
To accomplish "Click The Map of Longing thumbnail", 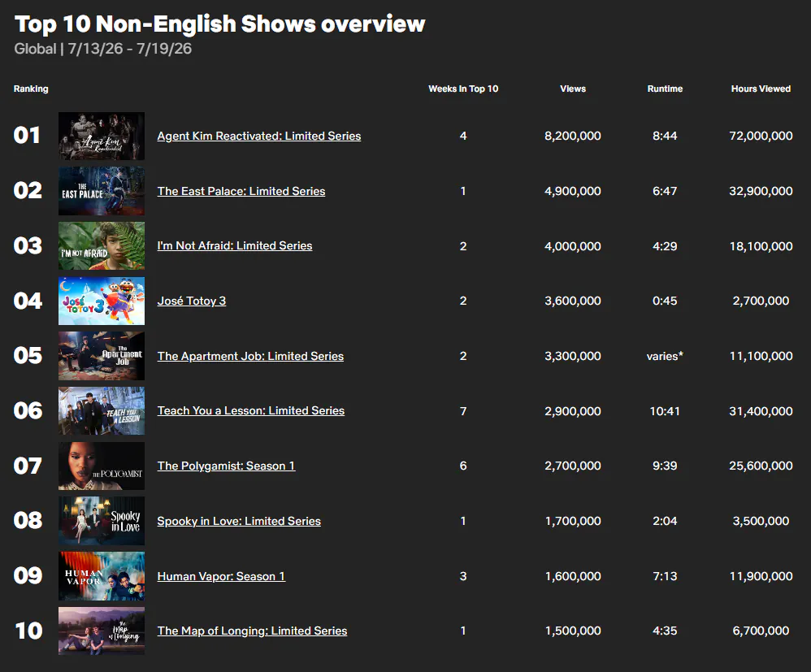I will pos(102,631).
